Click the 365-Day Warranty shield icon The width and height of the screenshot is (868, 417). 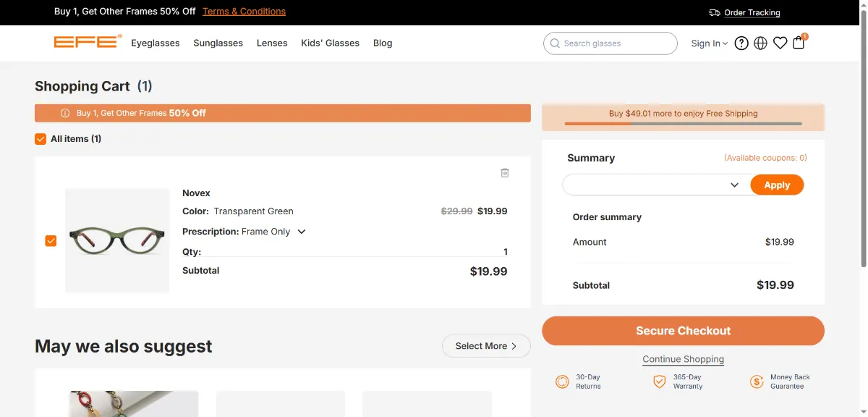coord(659,382)
